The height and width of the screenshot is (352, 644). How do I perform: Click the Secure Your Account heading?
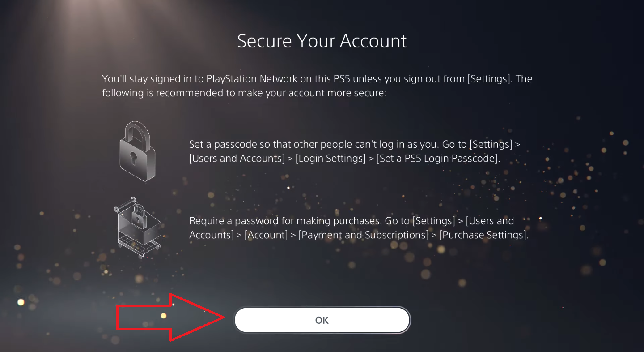(x=322, y=41)
